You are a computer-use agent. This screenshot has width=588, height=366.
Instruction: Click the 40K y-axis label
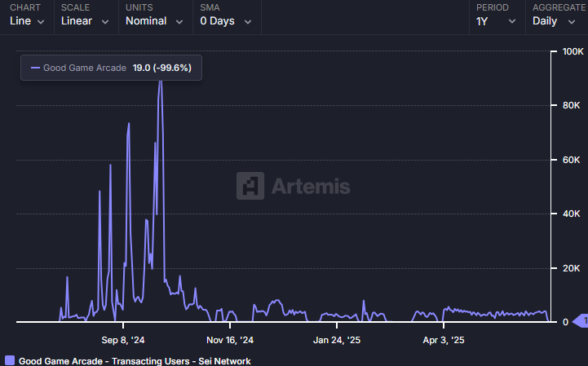[571, 214]
